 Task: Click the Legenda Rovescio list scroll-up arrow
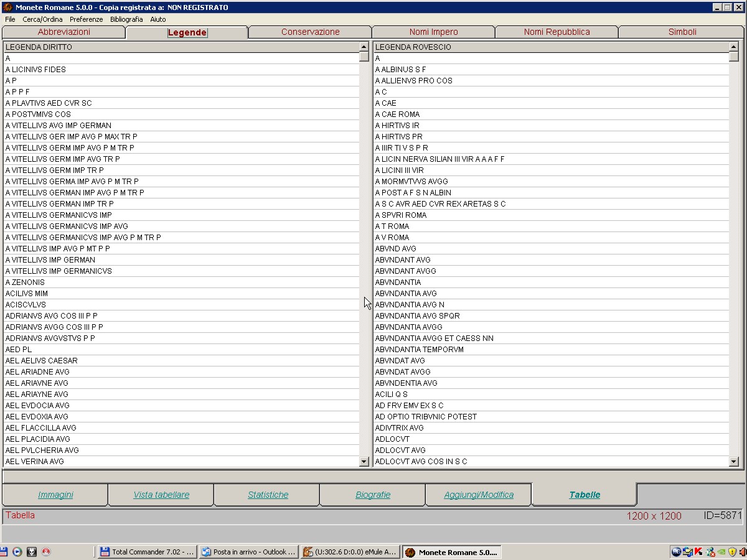tap(734, 47)
